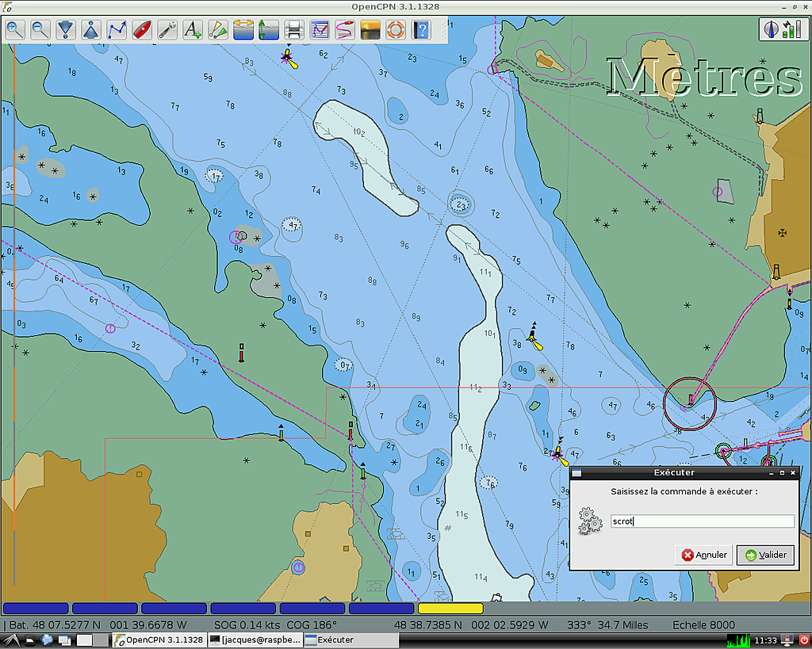Click the downward funnel chart-scale tool

[66, 30]
